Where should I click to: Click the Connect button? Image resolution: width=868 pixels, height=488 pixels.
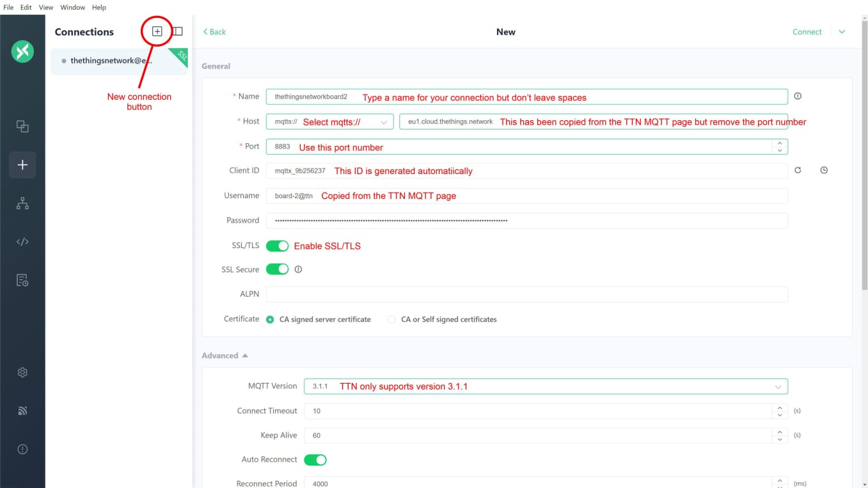pos(807,32)
